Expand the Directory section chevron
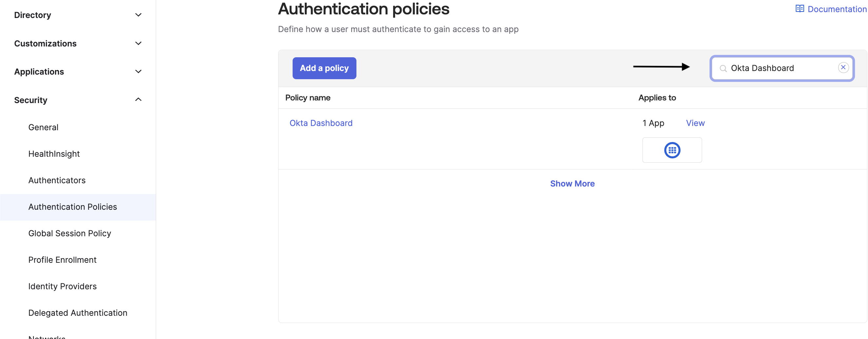This screenshot has width=868, height=339. pyautogui.click(x=138, y=15)
